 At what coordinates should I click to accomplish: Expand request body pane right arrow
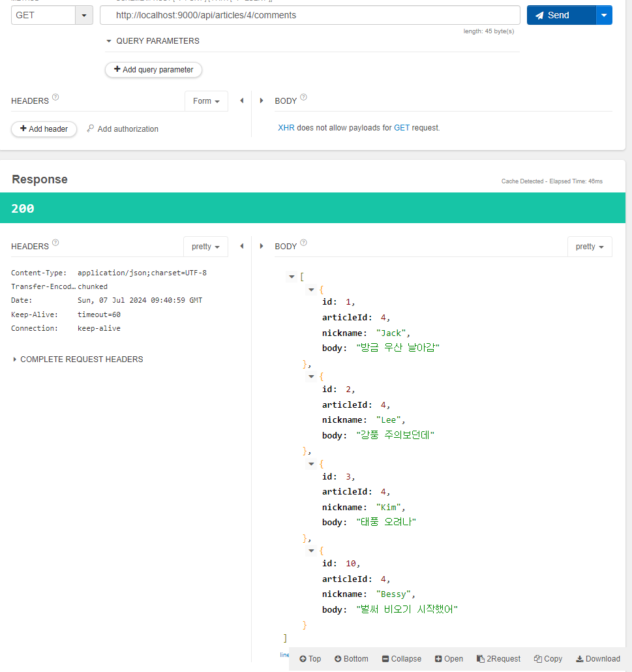click(x=262, y=100)
